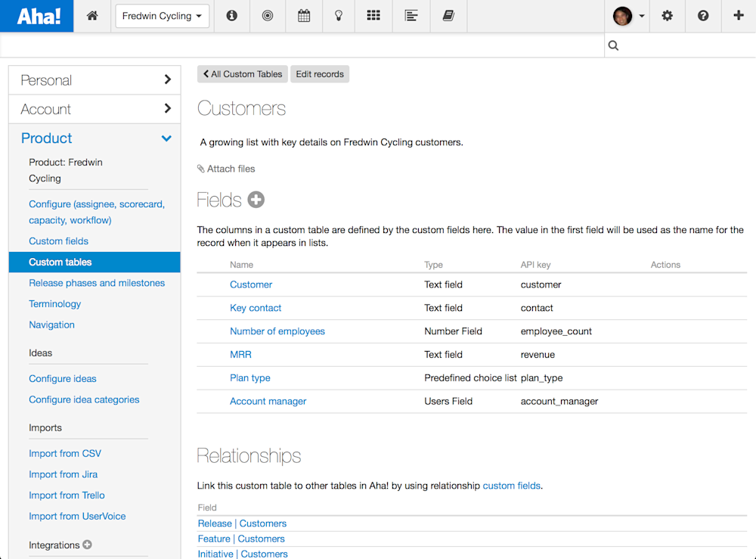
Task: Open the Fredwin Cycling product selector
Action: pos(162,16)
